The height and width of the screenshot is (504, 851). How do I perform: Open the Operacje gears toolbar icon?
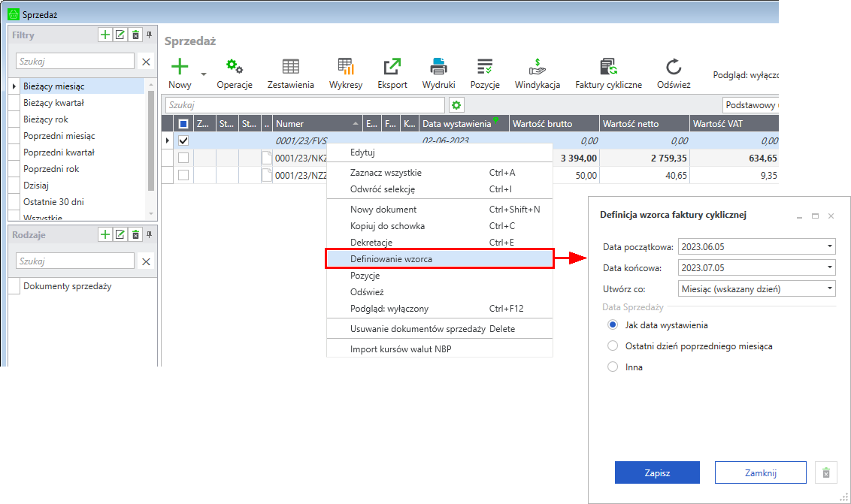coord(234,68)
